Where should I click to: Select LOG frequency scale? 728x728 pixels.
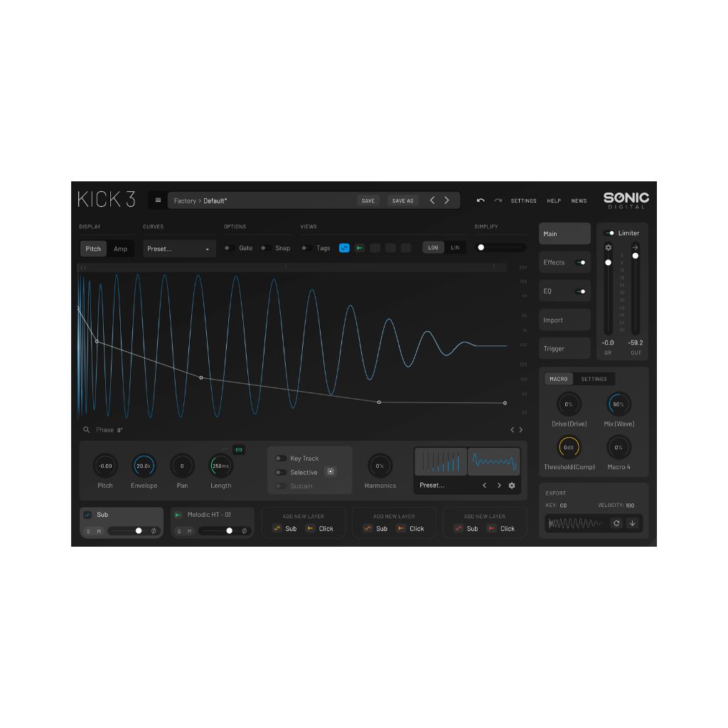pos(433,247)
